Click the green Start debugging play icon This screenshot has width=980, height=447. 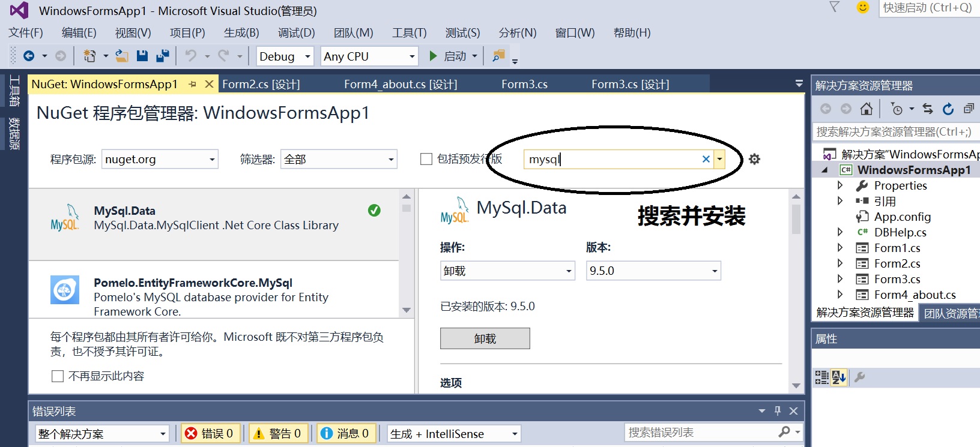433,56
